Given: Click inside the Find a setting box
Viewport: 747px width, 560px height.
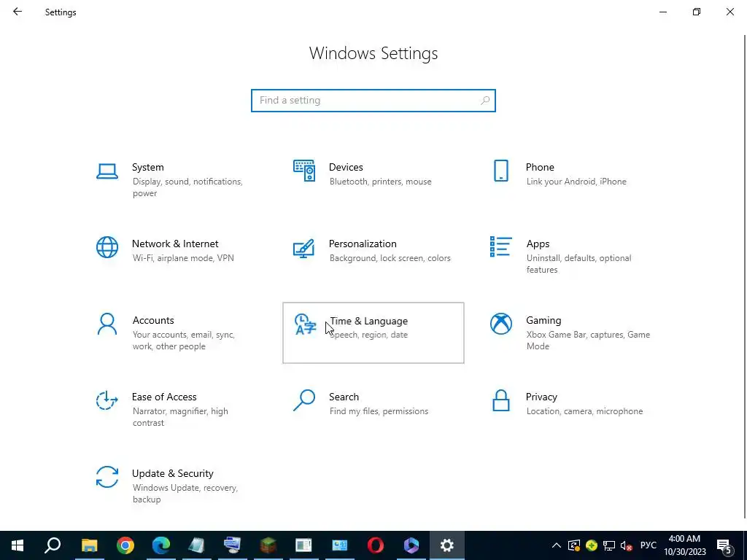Looking at the screenshot, I should click(x=373, y=101).
